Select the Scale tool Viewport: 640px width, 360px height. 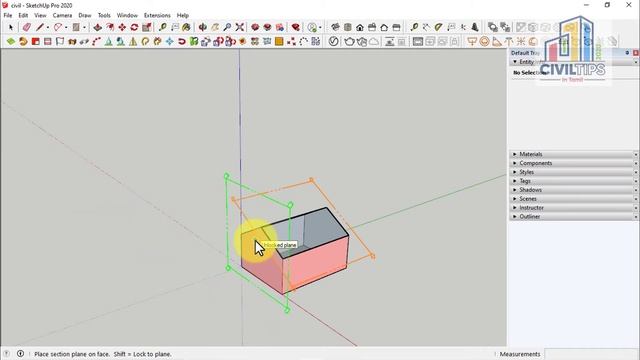147,27
